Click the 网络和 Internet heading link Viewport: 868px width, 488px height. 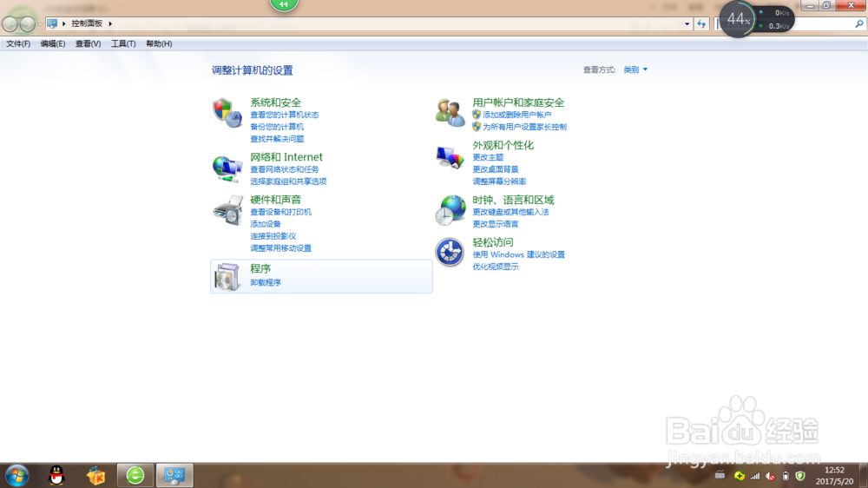point(286,157)
